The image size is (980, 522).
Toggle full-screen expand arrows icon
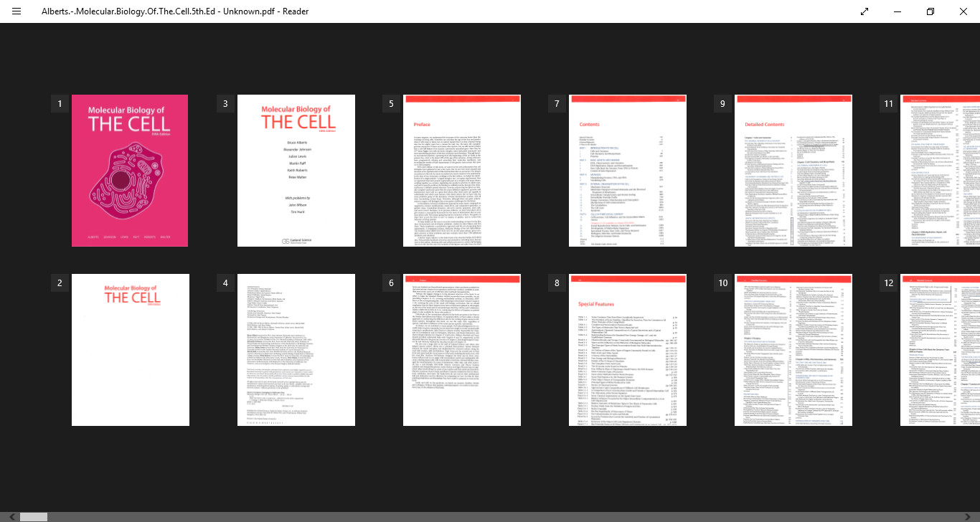pos(864,11)
